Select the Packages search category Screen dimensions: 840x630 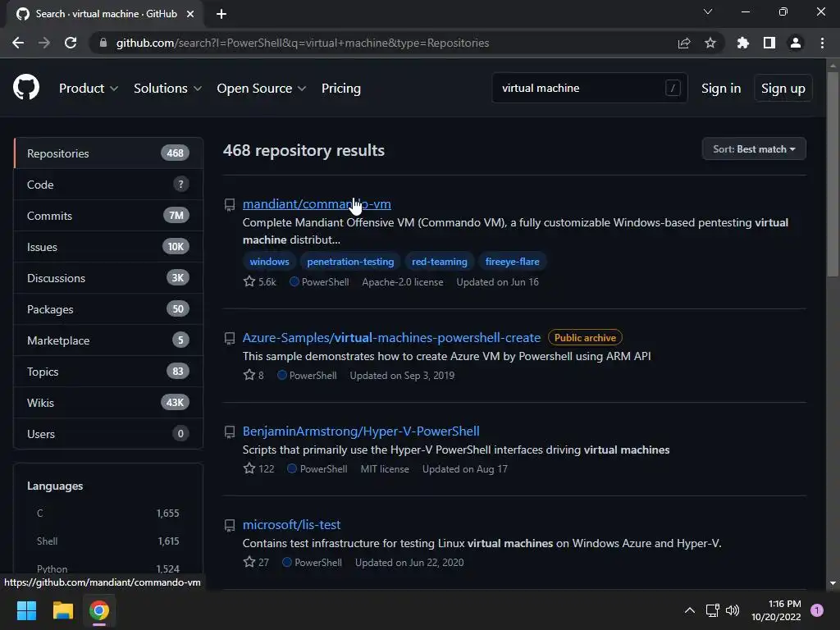(x=107, y=309)
